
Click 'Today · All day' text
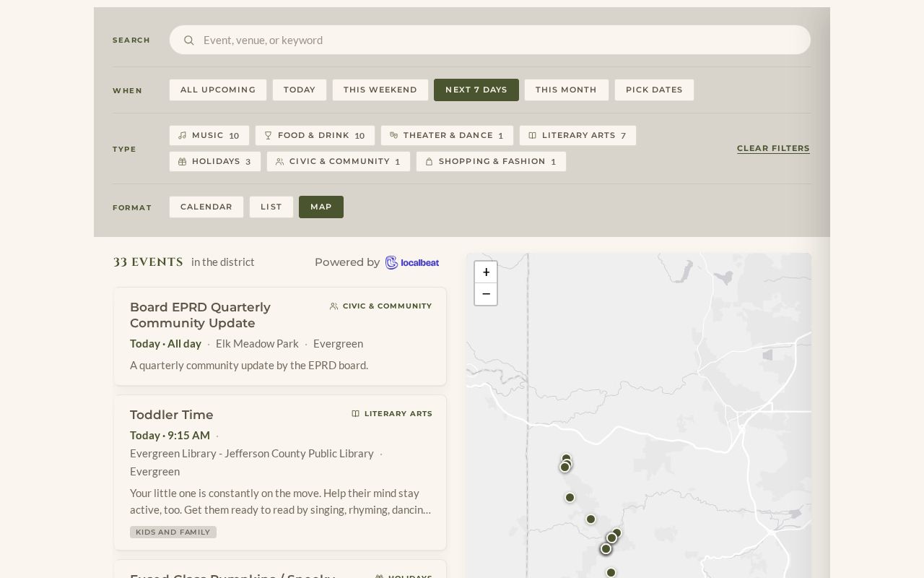tap(166, 343)
